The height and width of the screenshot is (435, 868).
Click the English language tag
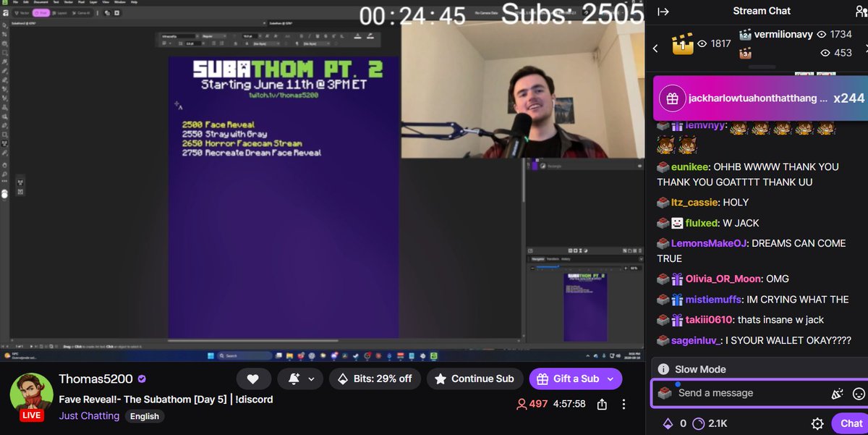click(145, 416)
